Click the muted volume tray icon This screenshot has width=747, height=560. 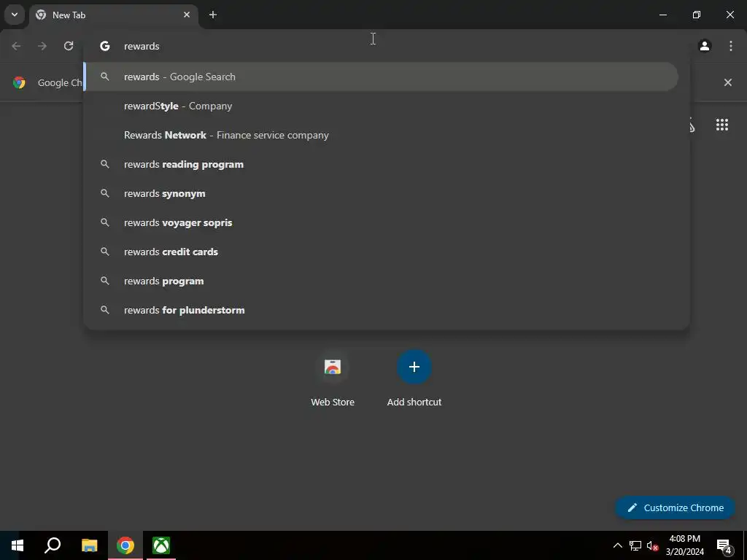(x=652, y=545)
